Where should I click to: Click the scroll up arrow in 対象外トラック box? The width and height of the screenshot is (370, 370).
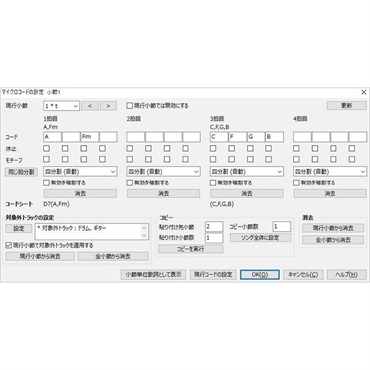coord(144,228)
